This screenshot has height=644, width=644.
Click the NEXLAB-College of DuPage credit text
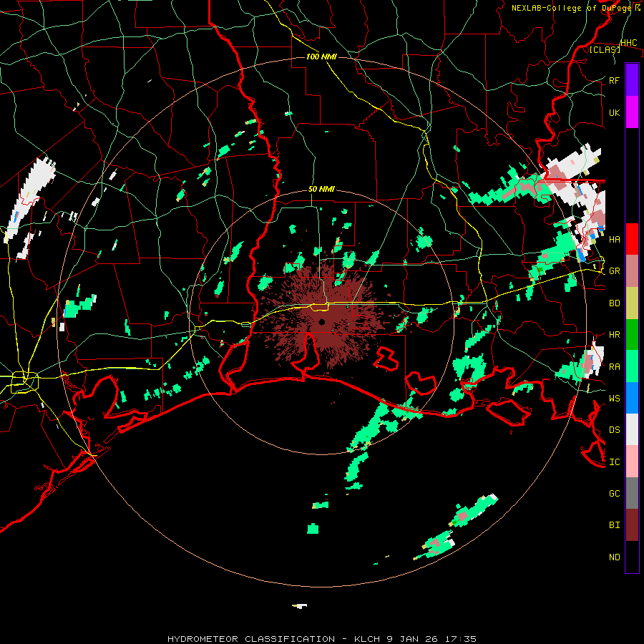pyautogui.click(x=575, y=8)
